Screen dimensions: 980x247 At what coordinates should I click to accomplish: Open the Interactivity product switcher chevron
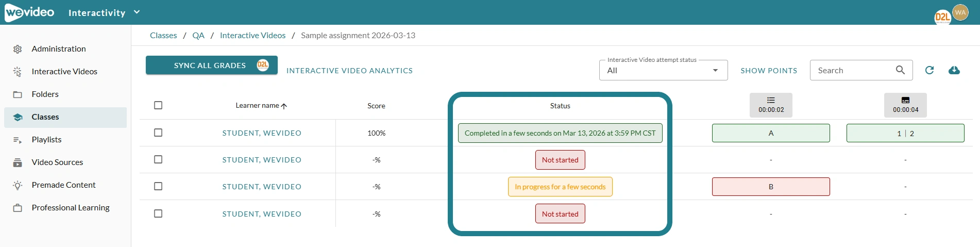pyautogui.click(x=137, y=12)
